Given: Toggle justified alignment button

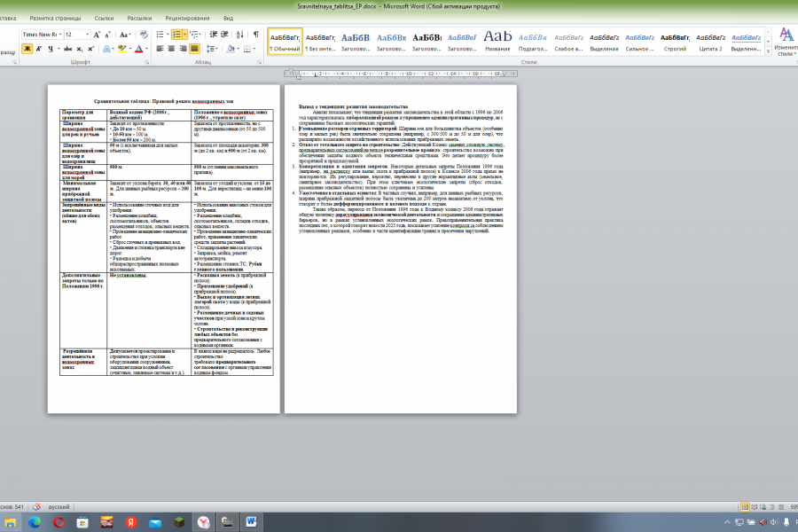Looking at the screenshot, I should [x=194, y=49].
